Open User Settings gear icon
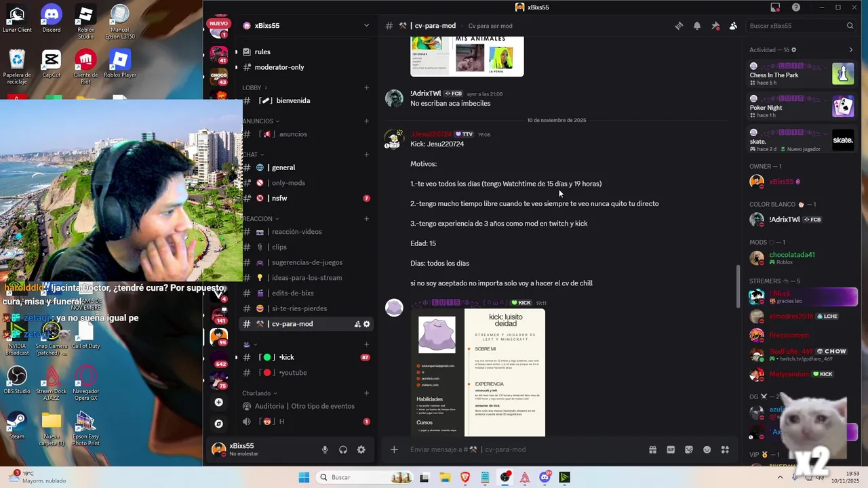This screenshot has height=488, width=868. (x=361, y=449)
